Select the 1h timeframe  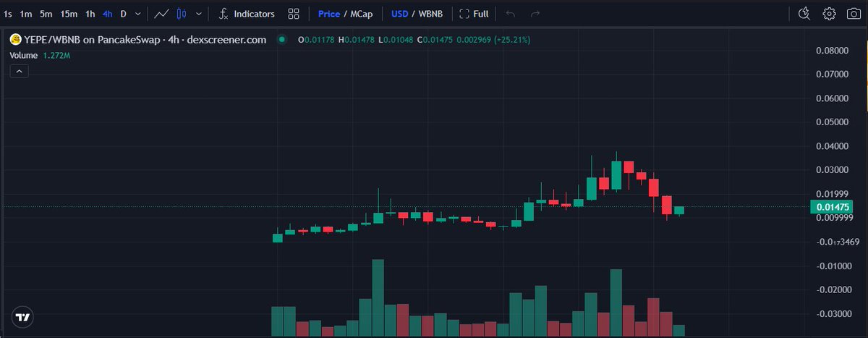tap(90, 14)
